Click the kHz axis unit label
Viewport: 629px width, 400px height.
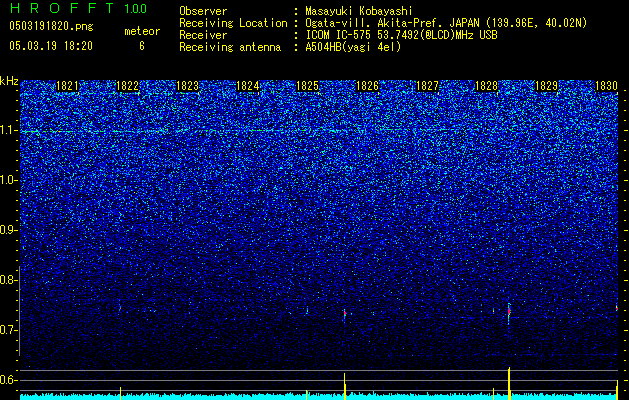tap(9, 81)
